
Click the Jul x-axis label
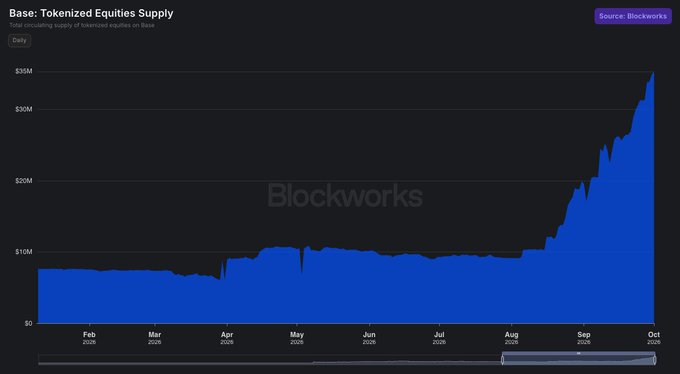(439, 338)
